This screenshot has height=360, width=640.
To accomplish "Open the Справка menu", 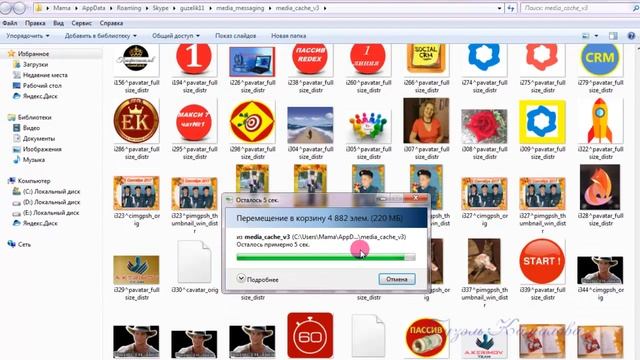I will coord(111,23).
